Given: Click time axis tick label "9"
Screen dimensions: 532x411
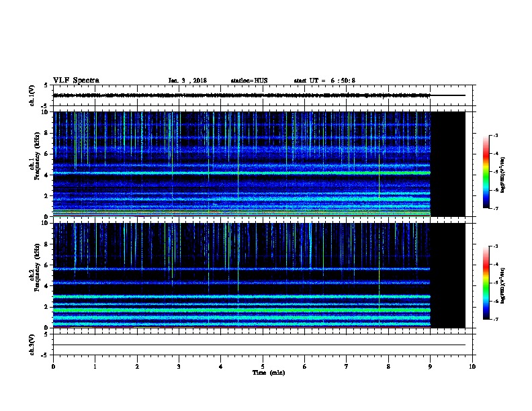Looking at the screenshot, I should coord(430,366).
